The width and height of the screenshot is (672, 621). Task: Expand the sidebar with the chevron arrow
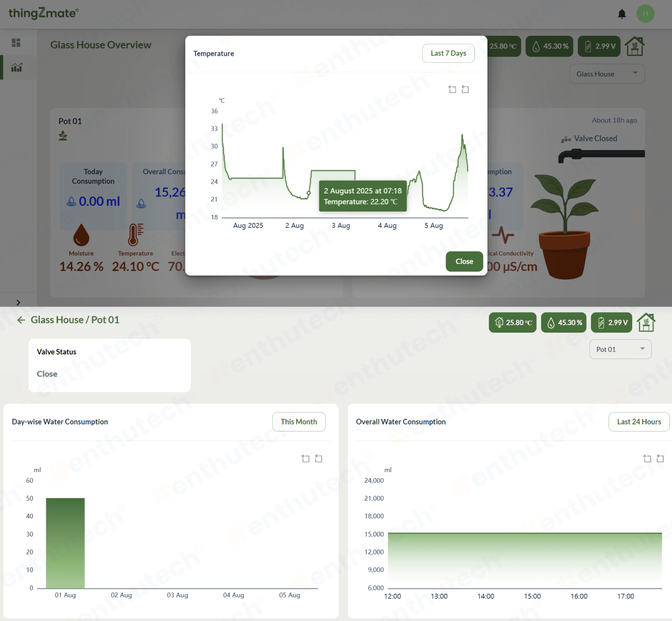pos(19,303)
